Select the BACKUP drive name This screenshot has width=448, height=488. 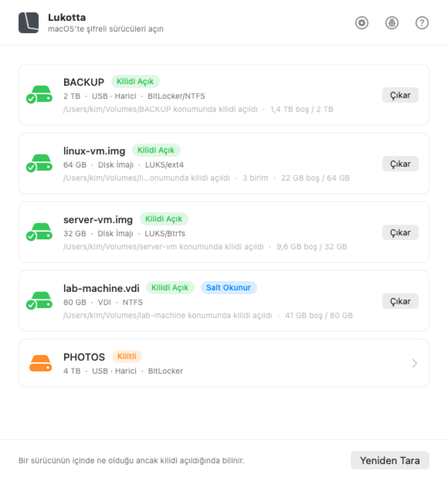click(84, 82)
